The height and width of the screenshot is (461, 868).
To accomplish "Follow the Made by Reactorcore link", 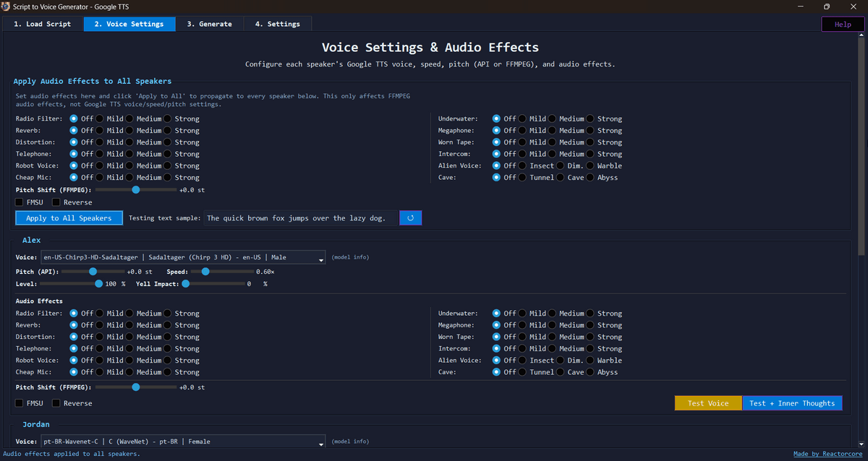I will (828, 454).
